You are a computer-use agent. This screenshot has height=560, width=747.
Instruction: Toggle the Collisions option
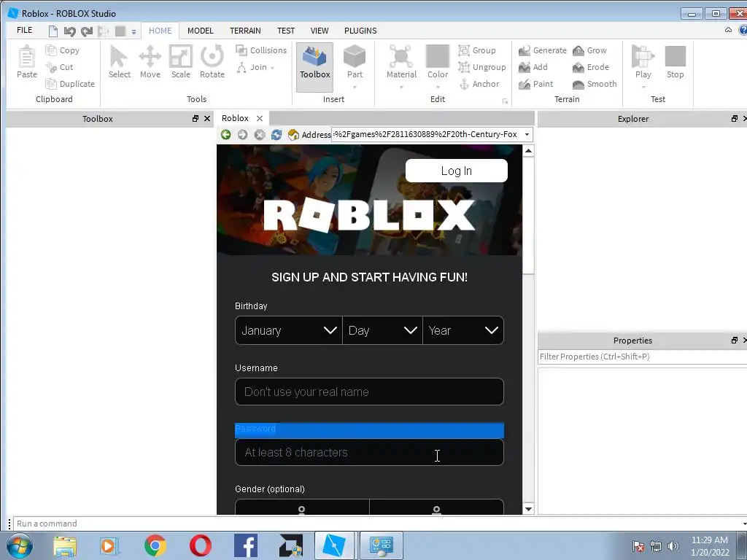[261, 50]
